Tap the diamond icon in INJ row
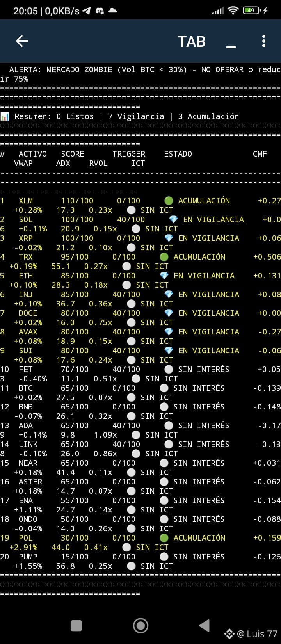Image resolution: width=281 pixels, height=644 pixels. 169,295
